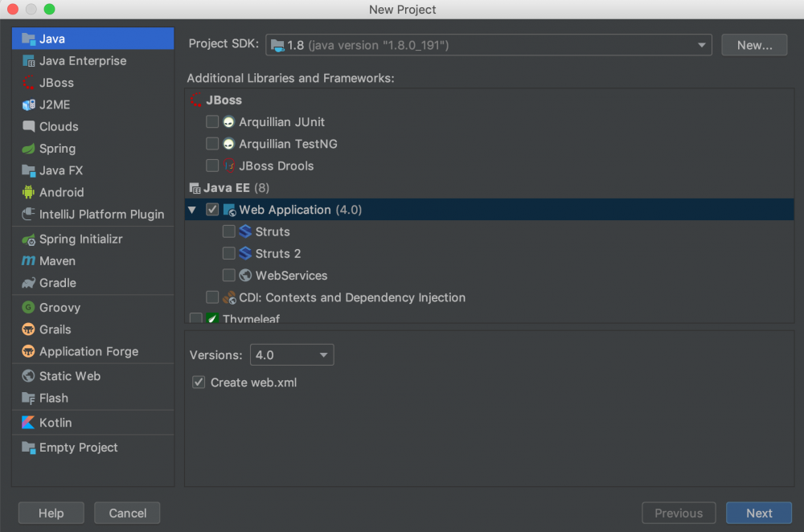Click the Java FX folder icon
Screen dimensions: 804x532
click(28, 170)
